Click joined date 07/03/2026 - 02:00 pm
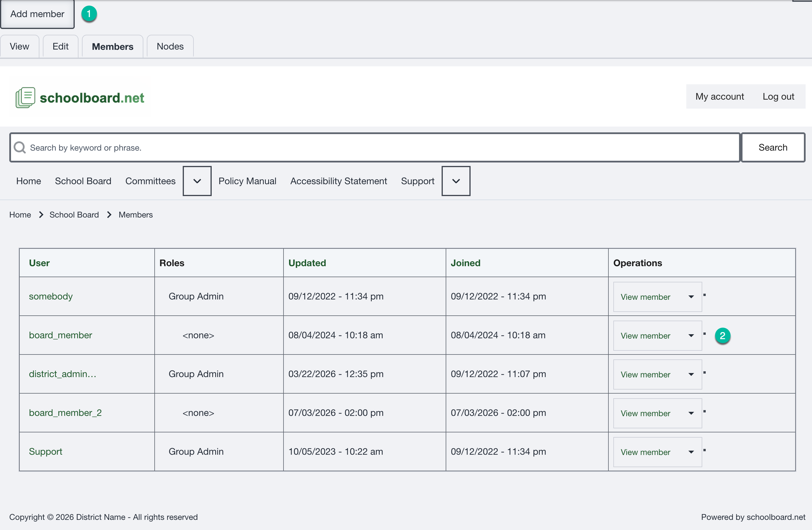 pyautogui.click(x=498, y=413)
